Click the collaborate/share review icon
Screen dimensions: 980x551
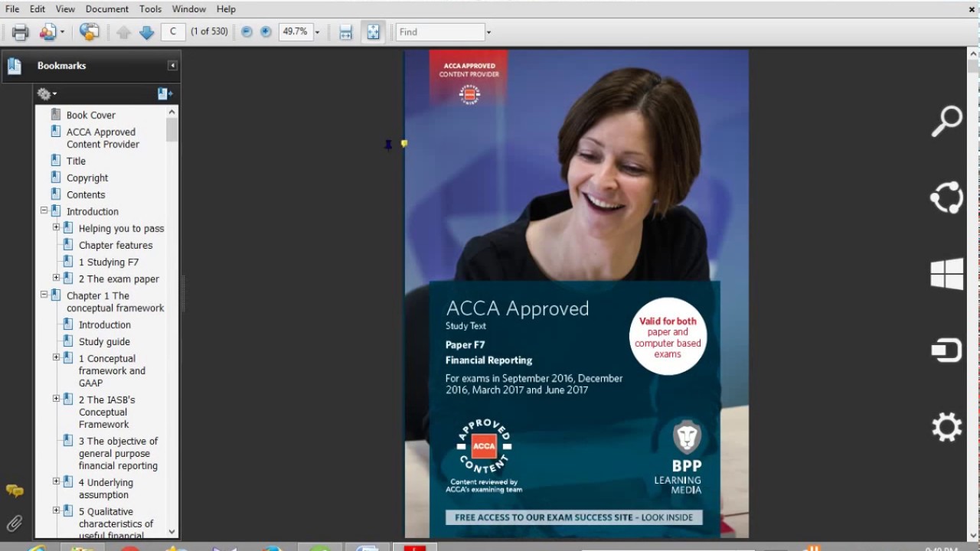[x=47, y=32]
